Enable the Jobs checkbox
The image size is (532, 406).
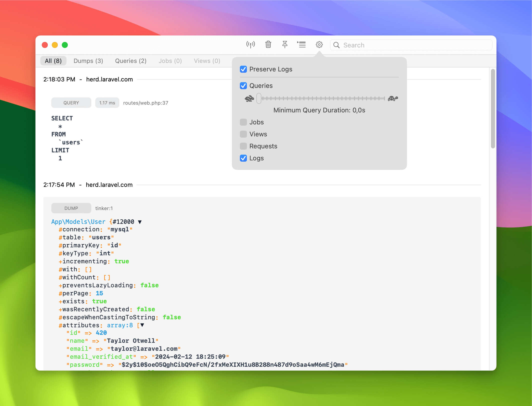243,122
